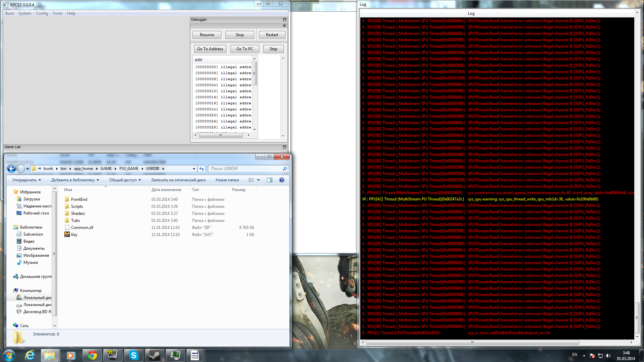The image size is (644, 362).
Task: Click the Log panel horizontal scrollbar
Action: pyautogui.click(x=472, y=342)
